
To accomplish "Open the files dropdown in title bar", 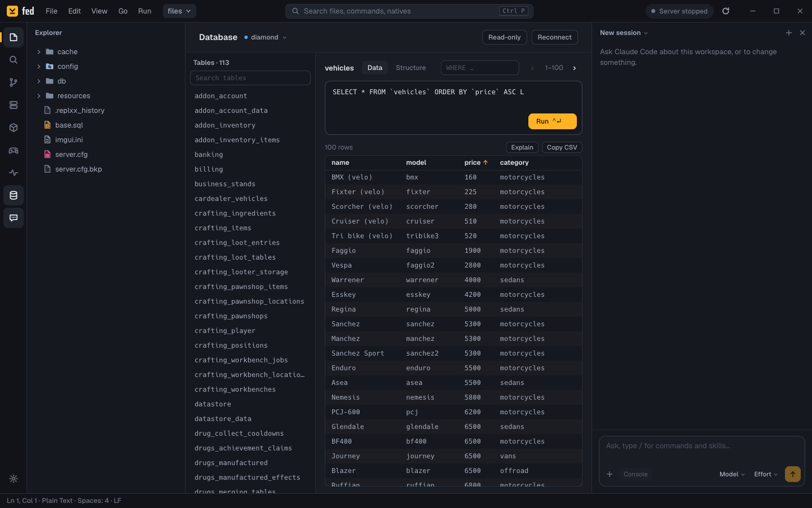I will tap(179, 11).
